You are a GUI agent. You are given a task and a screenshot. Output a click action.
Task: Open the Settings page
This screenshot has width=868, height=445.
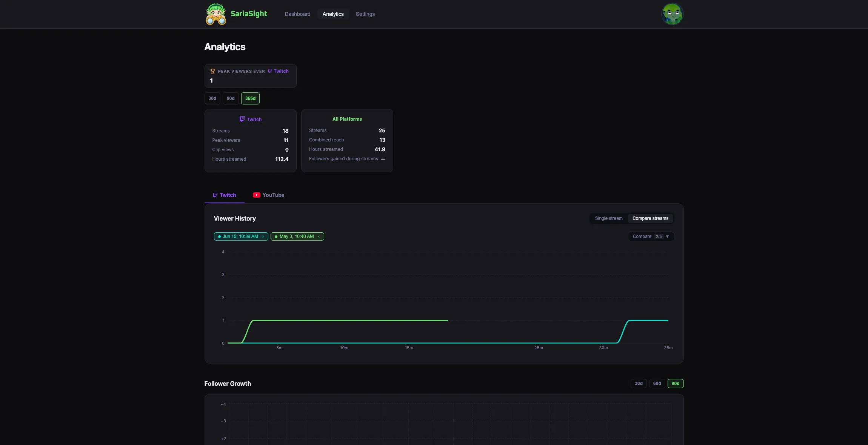coord(365,14)
